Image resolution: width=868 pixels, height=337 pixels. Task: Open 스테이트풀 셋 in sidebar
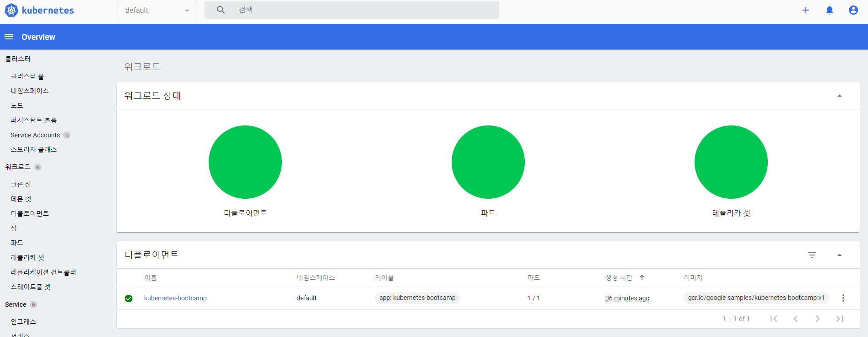(x=31, y=287)
